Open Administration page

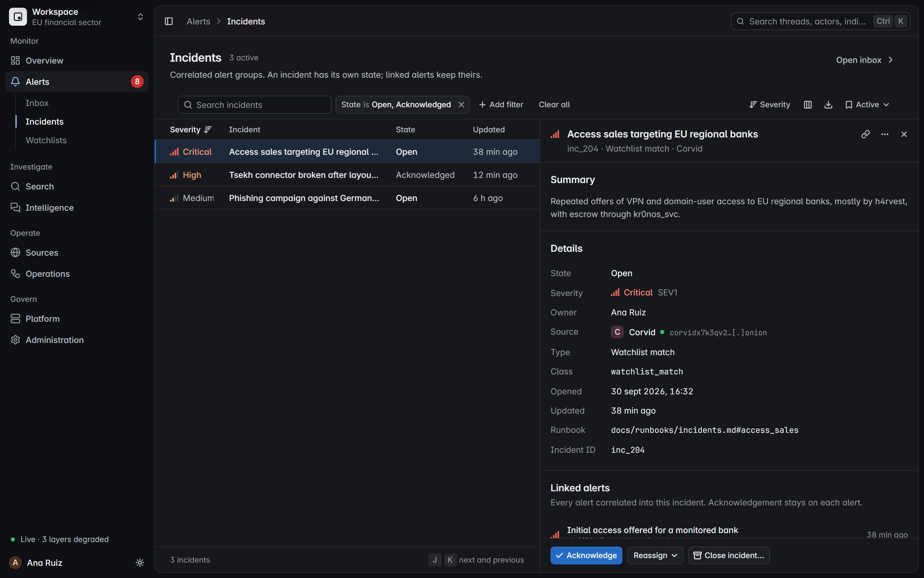point(77,340)
